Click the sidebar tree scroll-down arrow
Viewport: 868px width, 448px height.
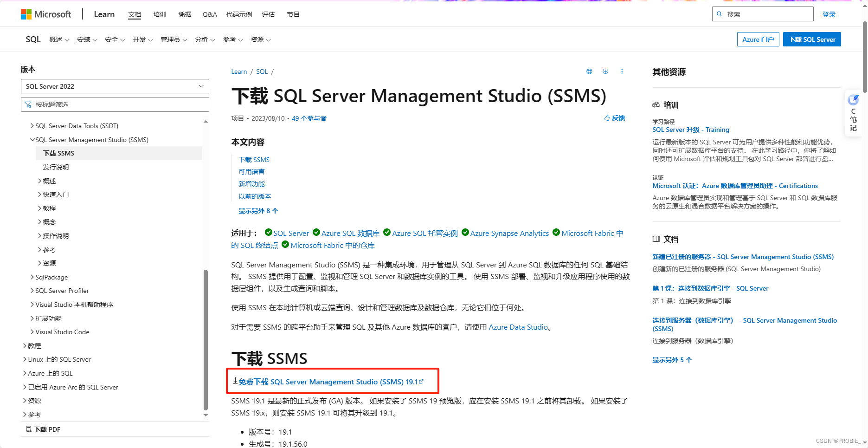pos(206,415)
